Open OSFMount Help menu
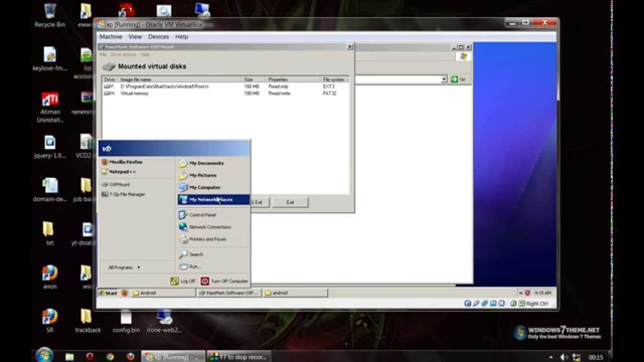Image resolution: width=644 pixels, height=362 pixels. click(x=145, y=54)
